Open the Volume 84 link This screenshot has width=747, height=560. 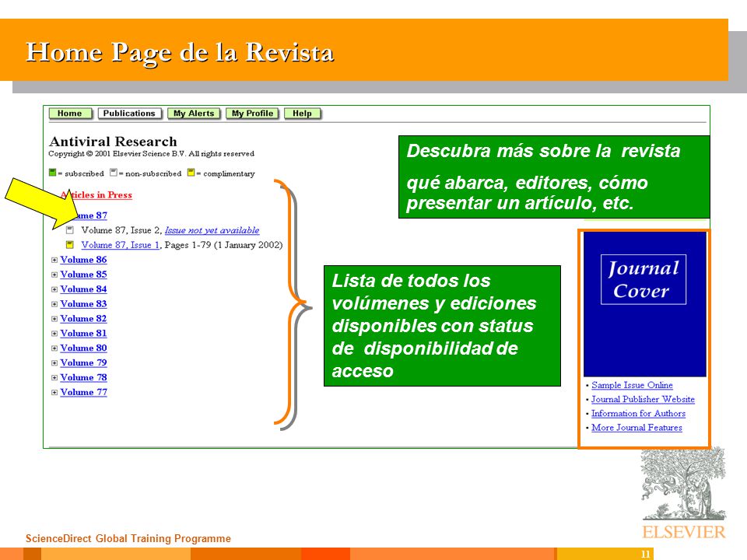click(83, 289)
